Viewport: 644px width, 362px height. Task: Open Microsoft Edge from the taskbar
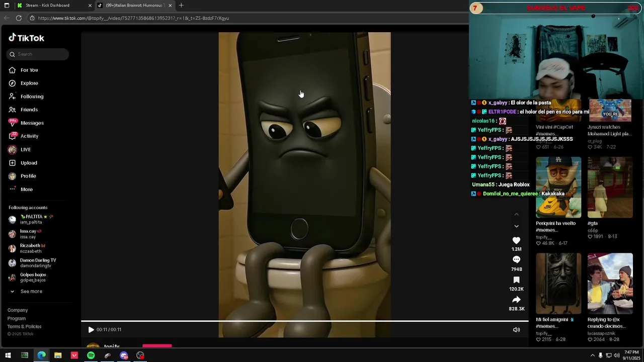(x=41, y=355)
